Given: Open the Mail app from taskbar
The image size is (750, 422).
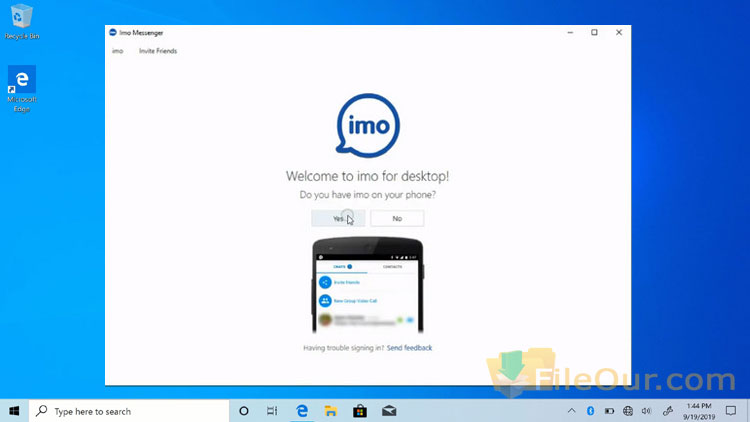Looking at the screenshot, I should tap(389, 411).
